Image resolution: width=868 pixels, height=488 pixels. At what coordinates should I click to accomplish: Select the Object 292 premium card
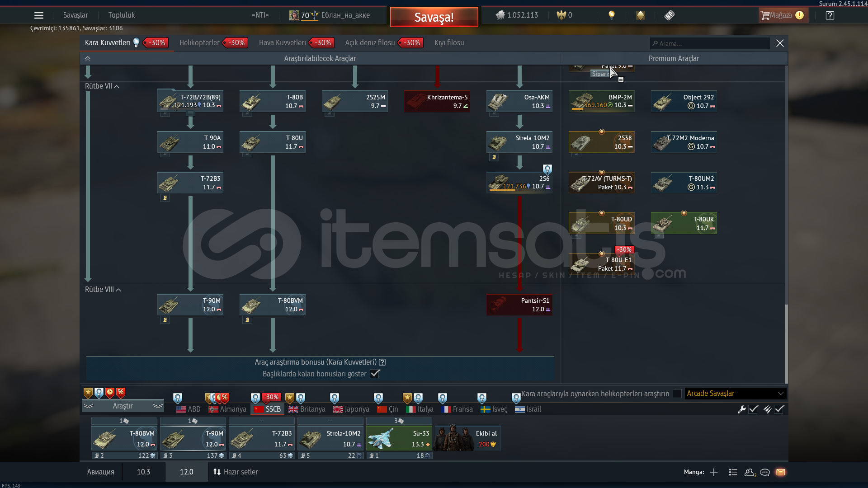click(684, 102)
